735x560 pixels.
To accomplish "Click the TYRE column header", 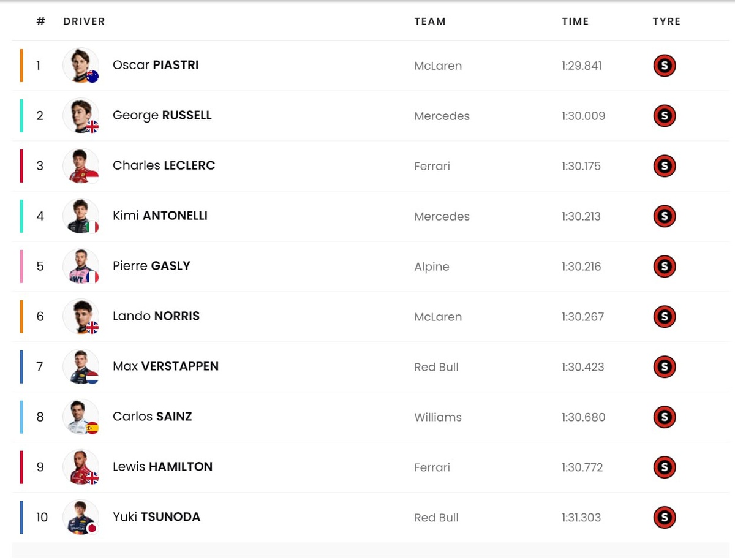I will [666, 21].
